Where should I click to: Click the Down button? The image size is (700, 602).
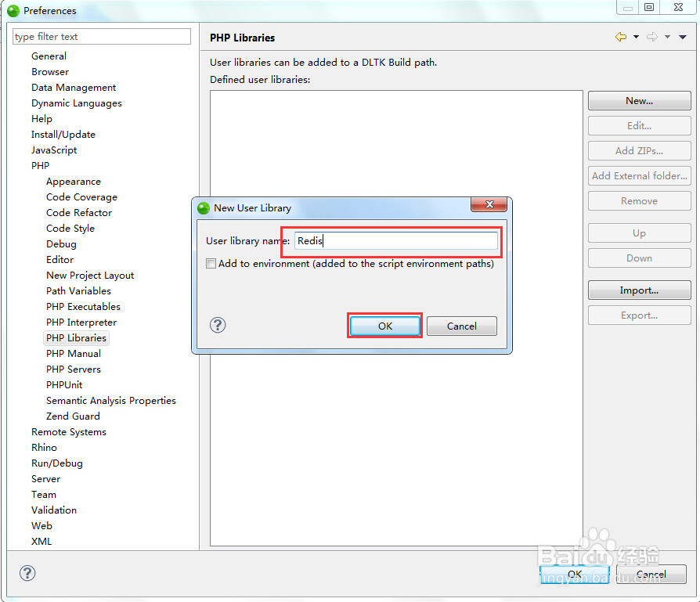[x=639, y=258]
